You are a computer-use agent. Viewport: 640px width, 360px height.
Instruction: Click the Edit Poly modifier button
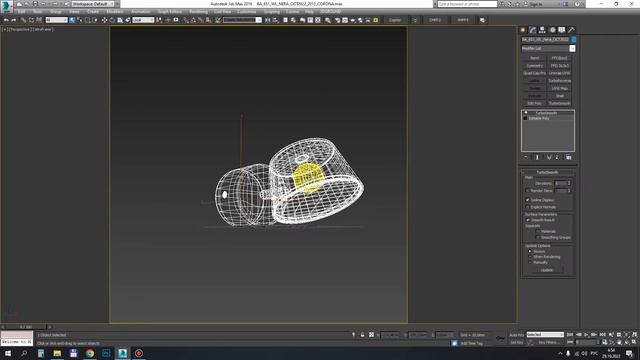coord(534,103)
